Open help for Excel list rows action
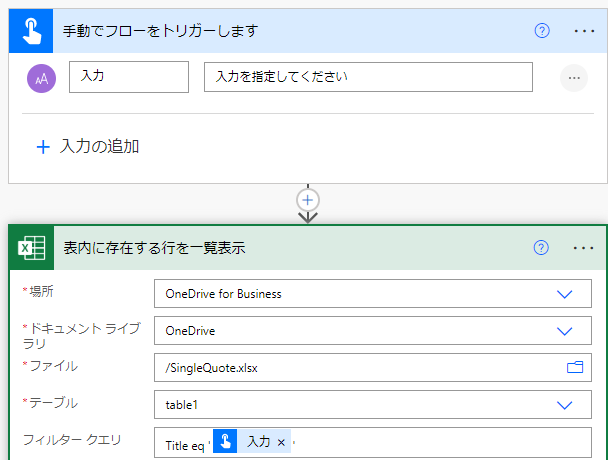Screen dimensions: 608x460 [541, 247]
